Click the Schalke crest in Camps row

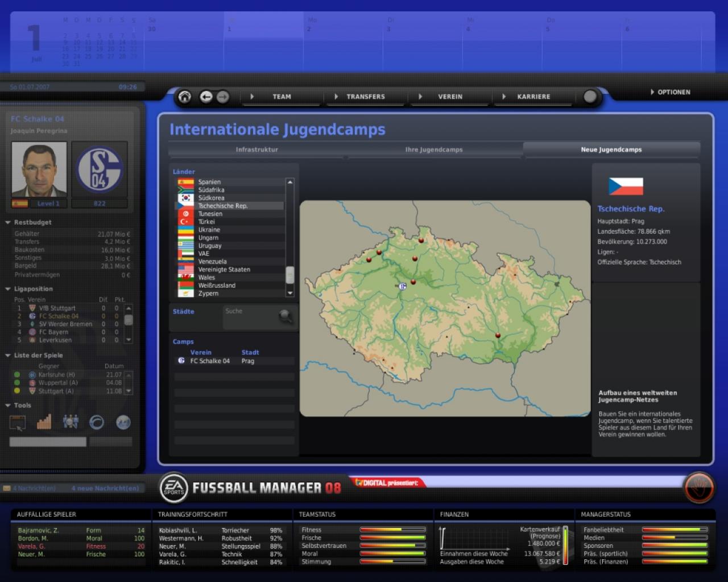tap(181, 361)
